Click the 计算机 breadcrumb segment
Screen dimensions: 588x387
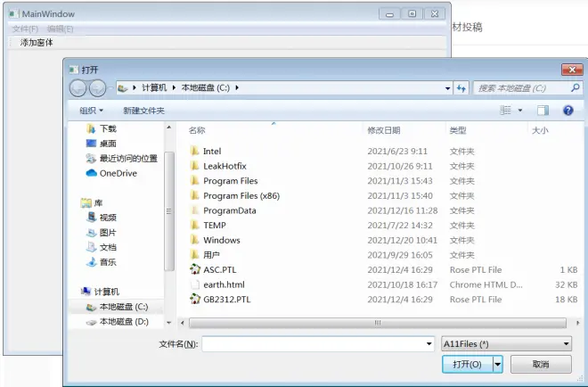tap(154, 88)
